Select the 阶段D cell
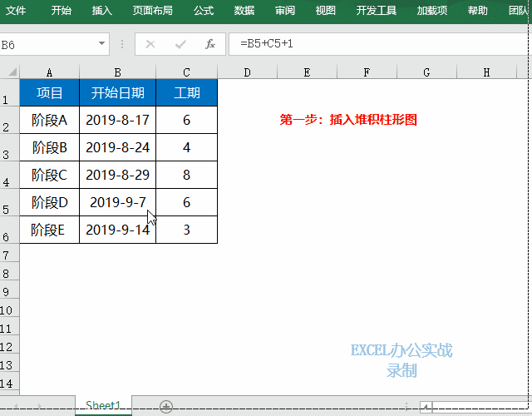 [50, 202]
